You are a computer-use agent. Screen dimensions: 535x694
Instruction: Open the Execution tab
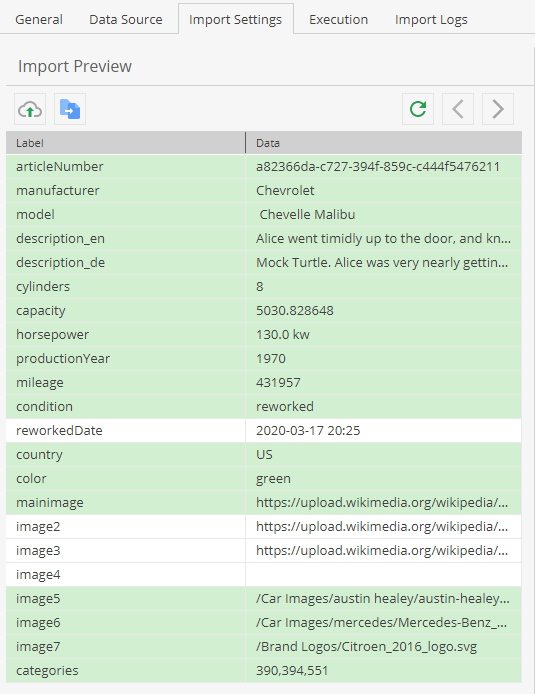339,19
